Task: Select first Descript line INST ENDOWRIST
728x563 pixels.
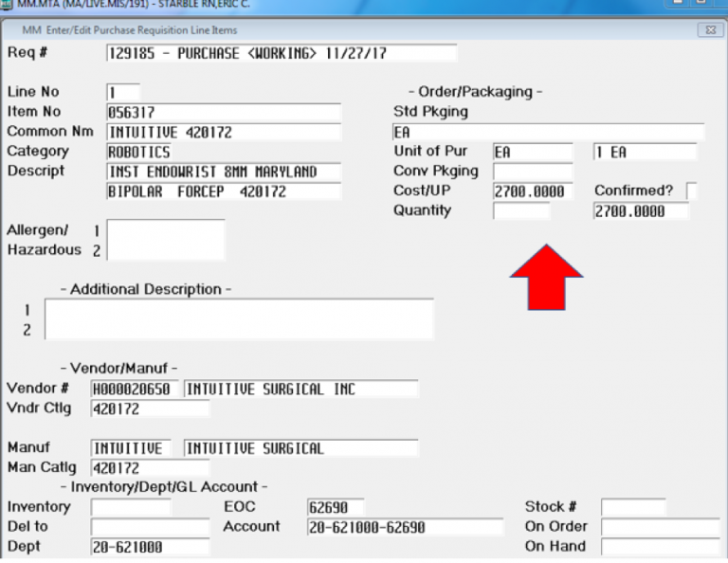Action: coord(224,173)
